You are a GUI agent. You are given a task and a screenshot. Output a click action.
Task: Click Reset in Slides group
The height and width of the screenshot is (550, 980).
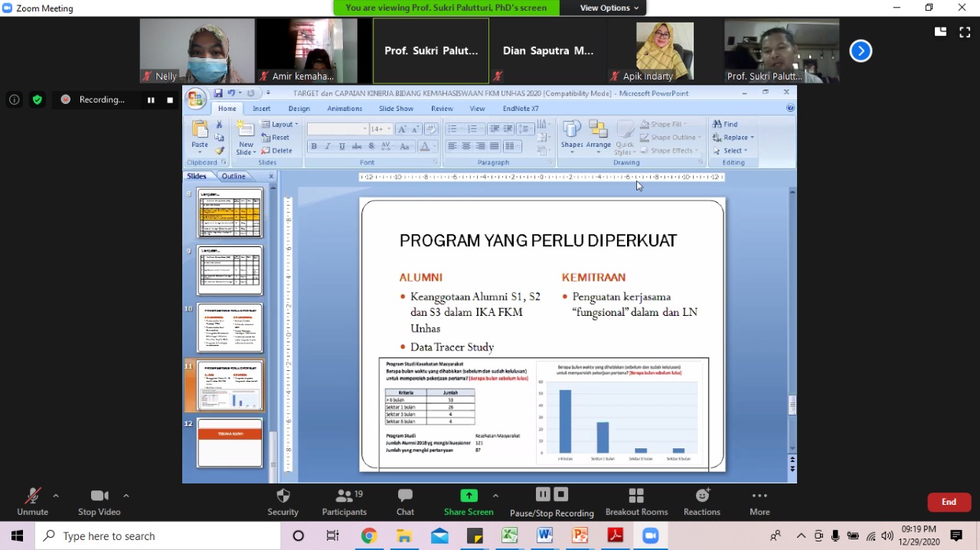(276, 138)
